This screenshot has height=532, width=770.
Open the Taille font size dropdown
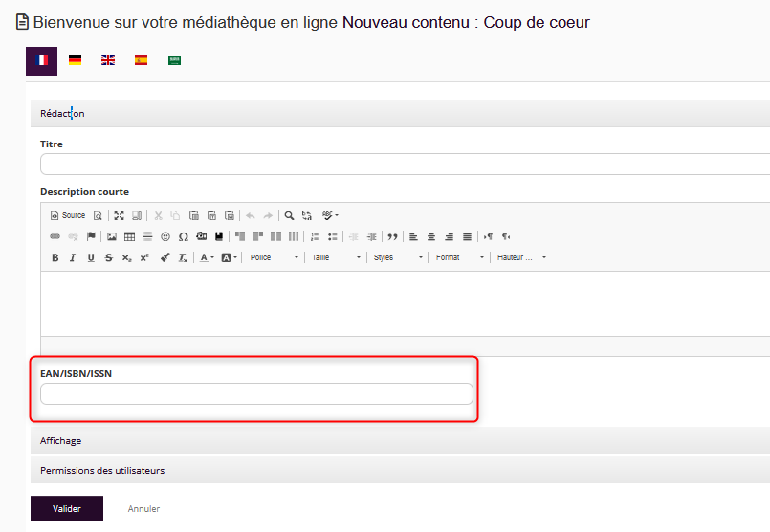tap(337, 258)
